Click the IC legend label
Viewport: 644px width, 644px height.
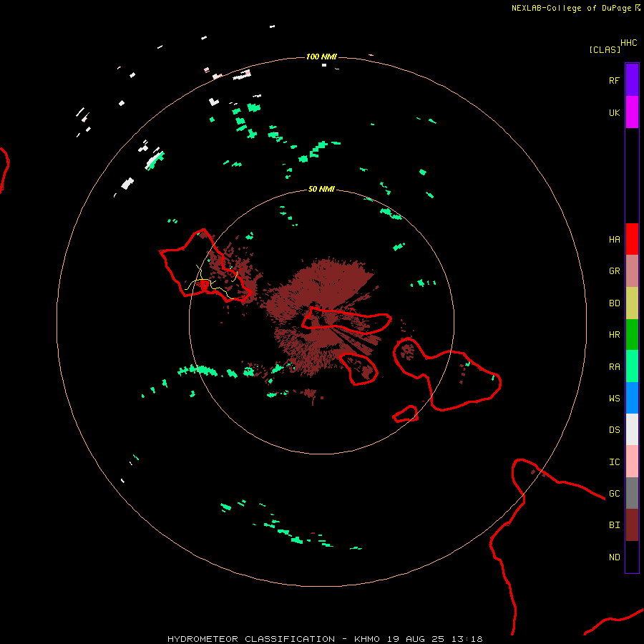pyautogui.click(x=615, y=462)
